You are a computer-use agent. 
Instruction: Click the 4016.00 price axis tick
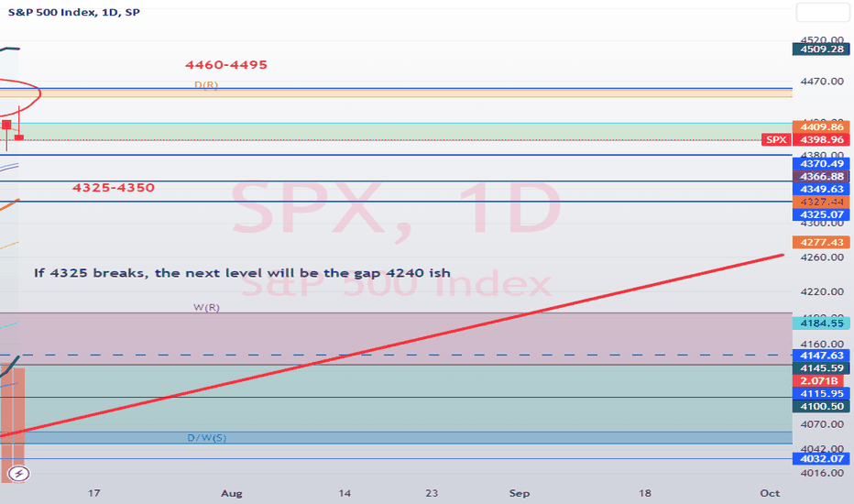[822, 473]
